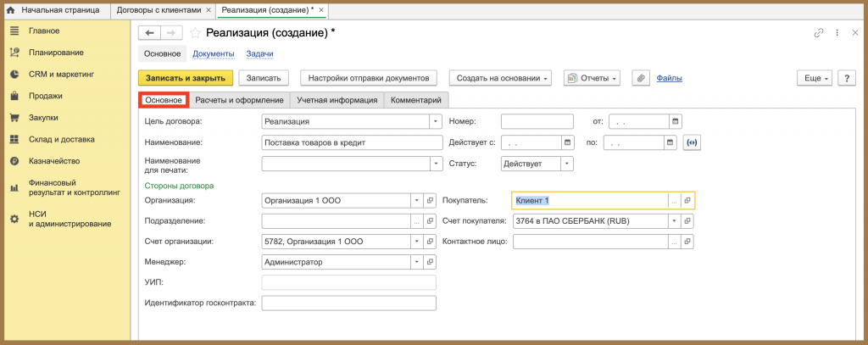Go to home page via house icon

[10, 10]
